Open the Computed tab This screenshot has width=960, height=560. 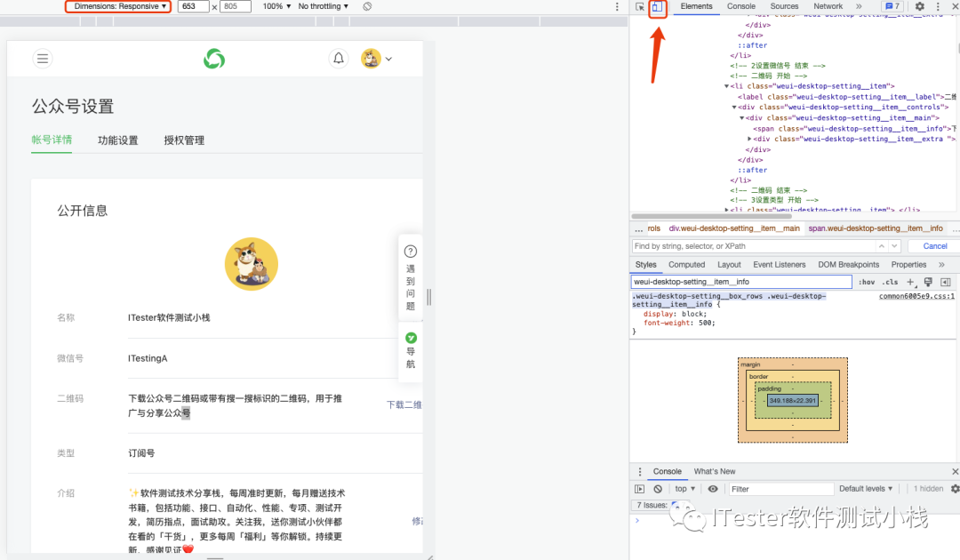tap(686, 265)
